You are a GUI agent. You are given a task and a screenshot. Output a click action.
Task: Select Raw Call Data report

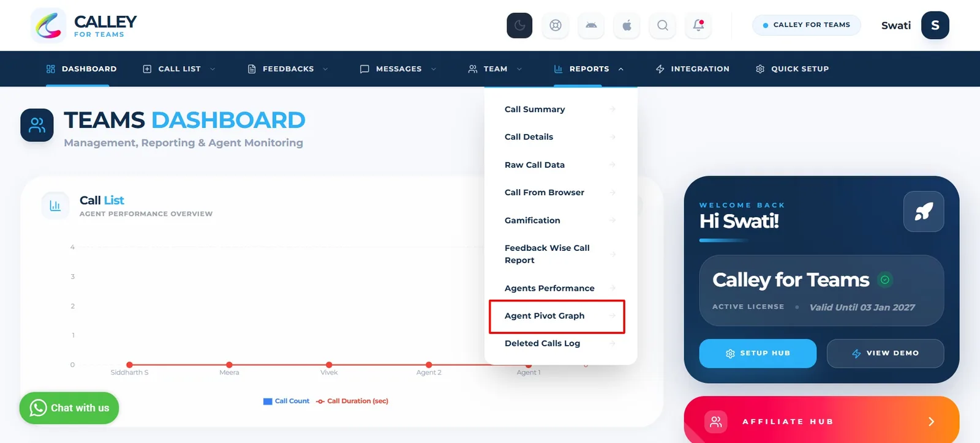tap(560, 165)
